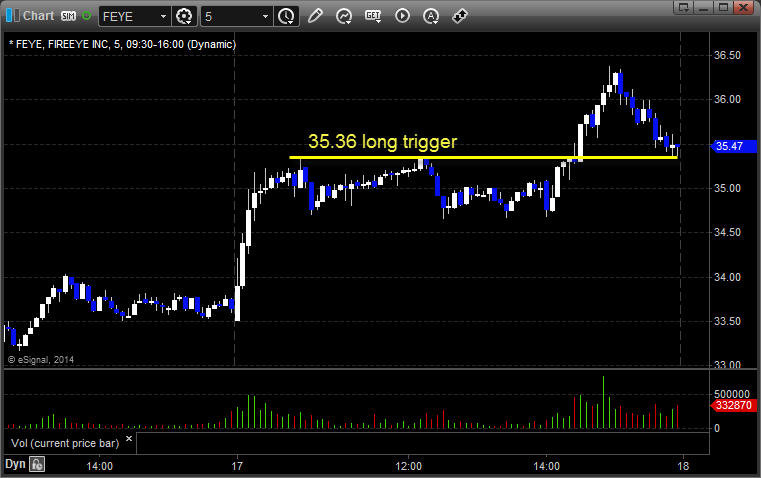This screenshot has width=761, height=478.
Task: Toggle the lock icon next to Dyn
Action: 37,464
